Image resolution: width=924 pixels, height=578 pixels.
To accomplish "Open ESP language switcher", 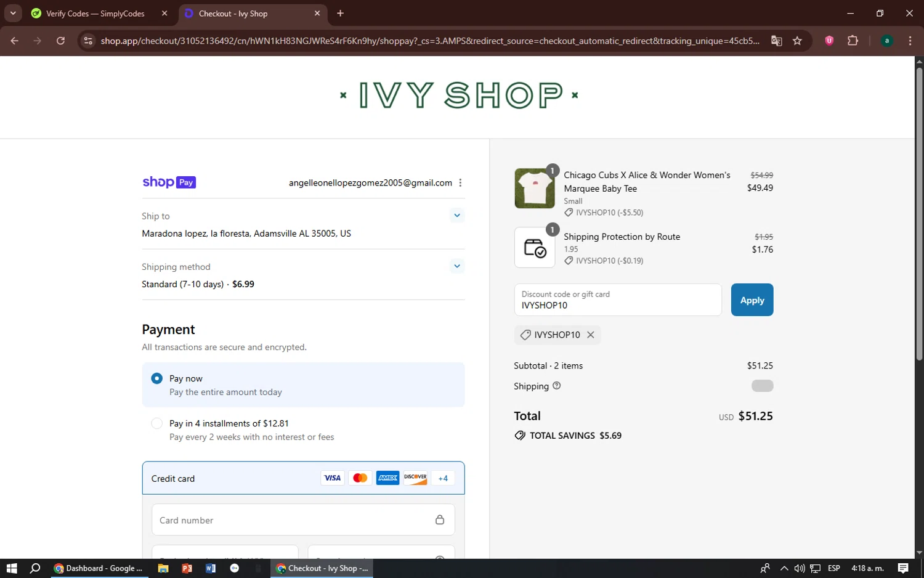I will (834, 568).
